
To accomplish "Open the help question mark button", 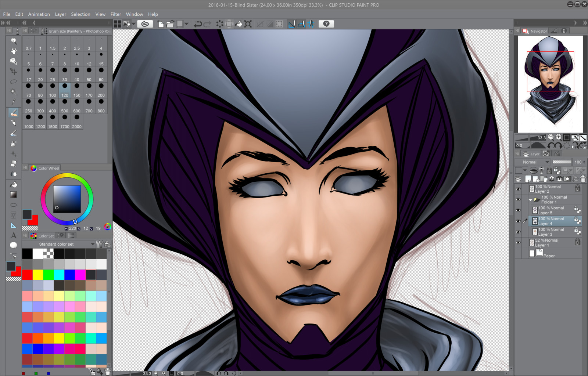I will point(326,24).
